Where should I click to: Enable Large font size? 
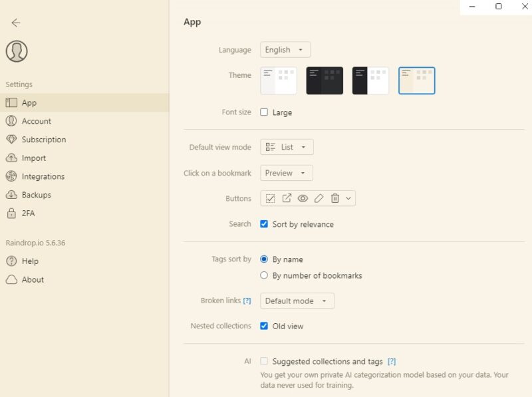(263, 112)
